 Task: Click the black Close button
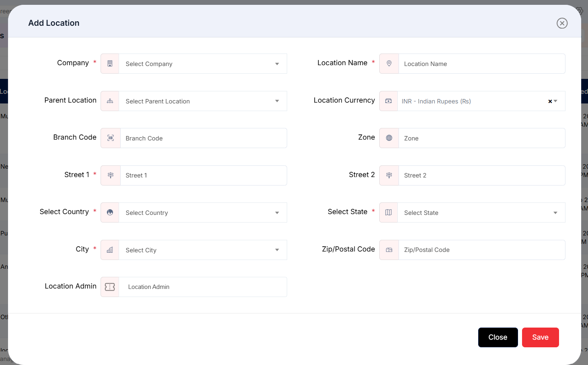click(498, 337)
